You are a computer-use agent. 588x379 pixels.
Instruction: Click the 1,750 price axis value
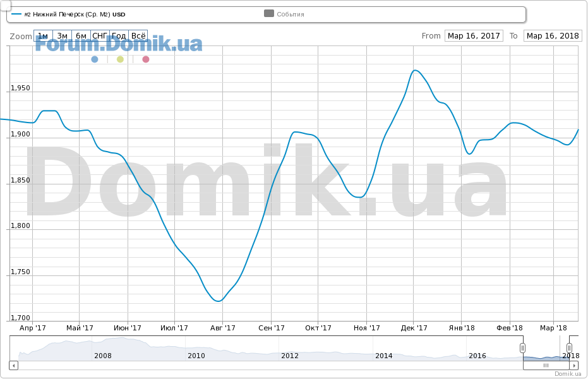pyautogui.click(x=20, y=272)
